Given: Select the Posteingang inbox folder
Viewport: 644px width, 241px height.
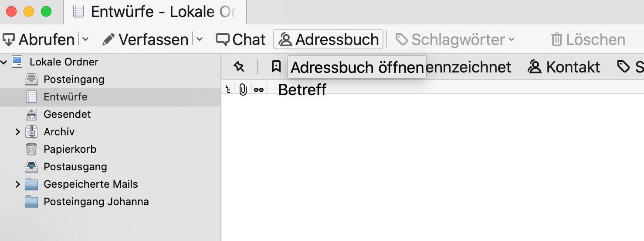Looking at the screenshot, I should (x=74, y=79).
